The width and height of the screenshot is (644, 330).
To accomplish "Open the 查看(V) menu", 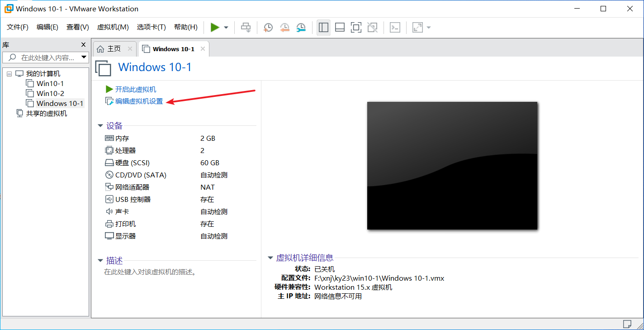I will pyautogui.click(x=78, y=27).
